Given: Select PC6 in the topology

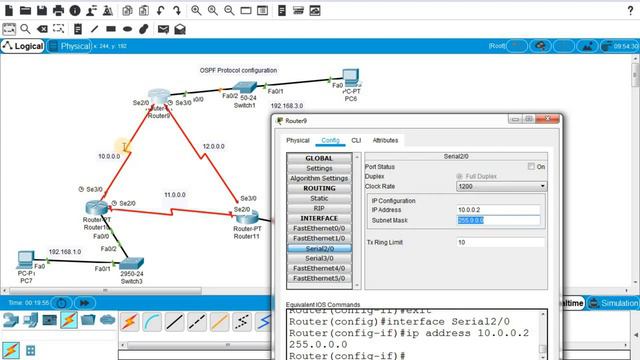Looking at the screenshot, I should point(351,78).
